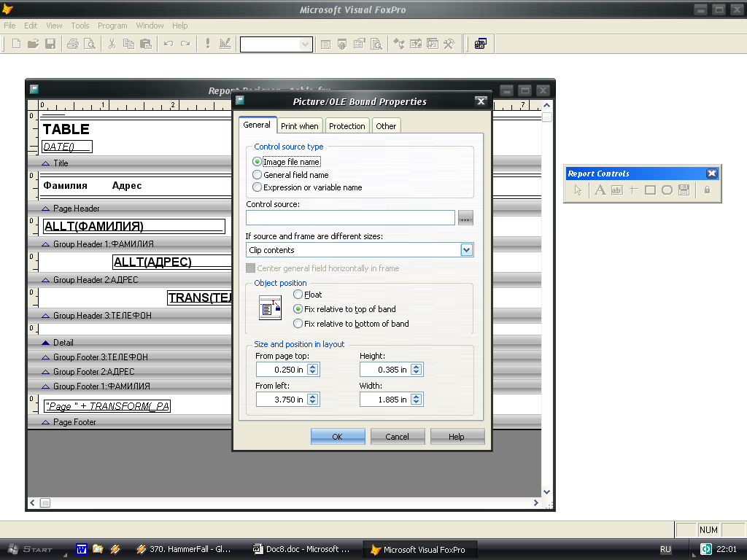The width and height of the screenshot is (747, 560).
Task: Click the Doc8.doc Microsoft Word taskbar button
Action: (302, 549)
